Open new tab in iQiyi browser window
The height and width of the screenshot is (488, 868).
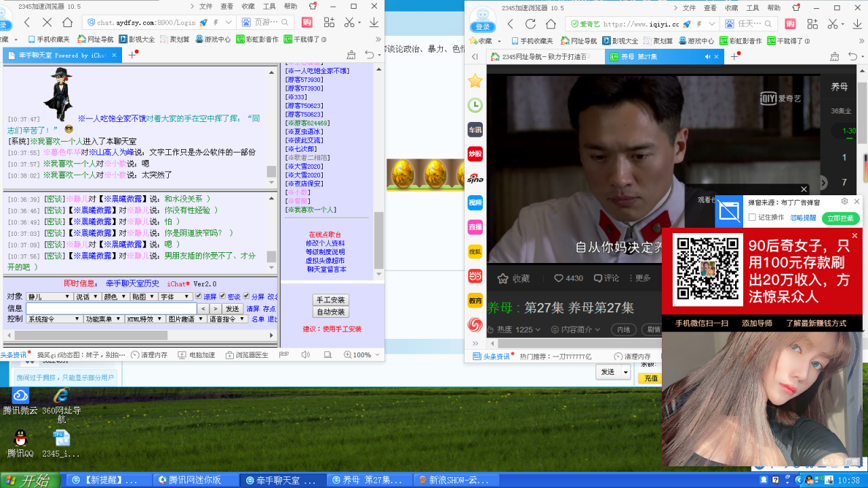(x=734, y=56)
